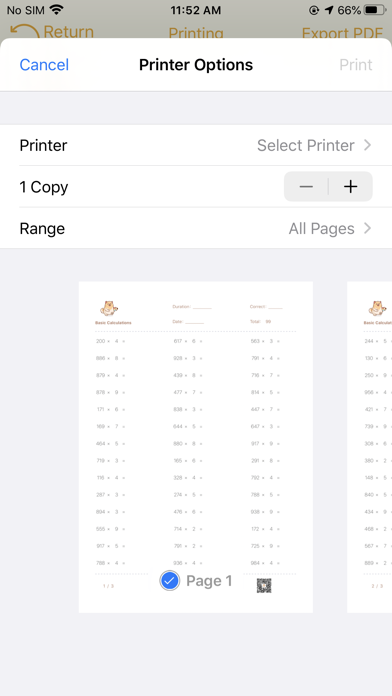
Task: Select the Page 1 preview thumbnail
Action: (x=196, y=447)
